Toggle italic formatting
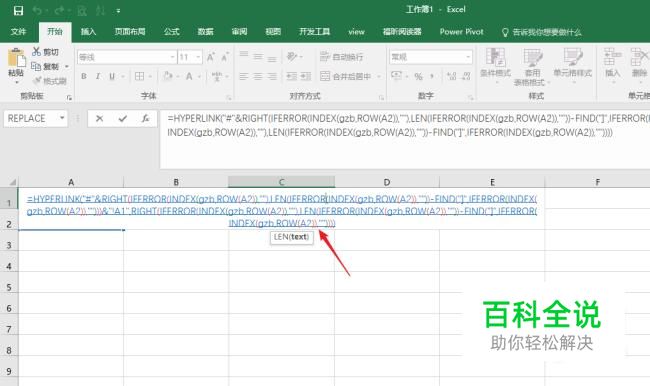The width and height of the screenshot is (650, 386). pyautogui.click(x=98, y=76)
